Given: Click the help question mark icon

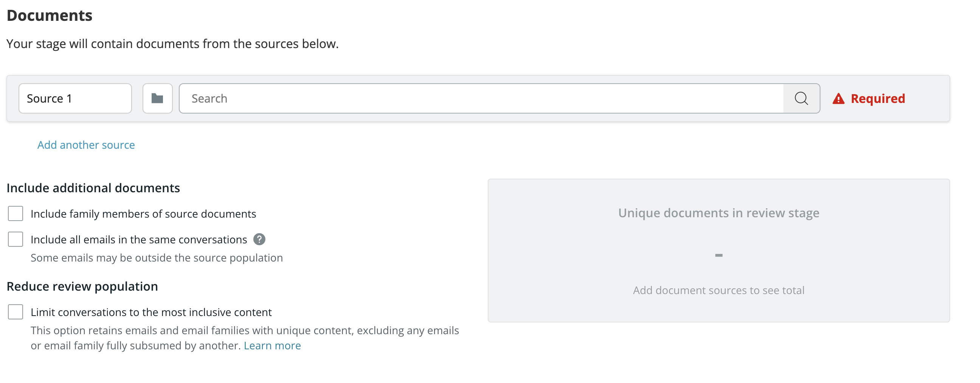Looking at the screenshot, I should [259, 240].
